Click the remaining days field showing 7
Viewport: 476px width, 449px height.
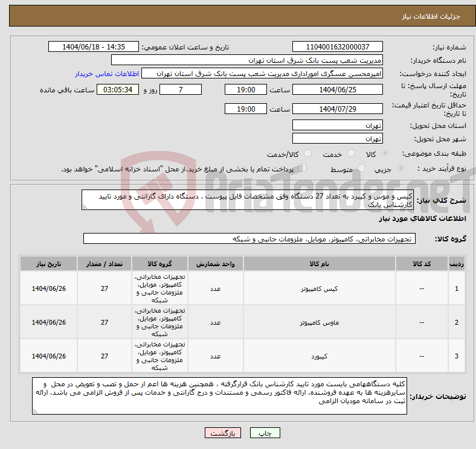point(181,89)
